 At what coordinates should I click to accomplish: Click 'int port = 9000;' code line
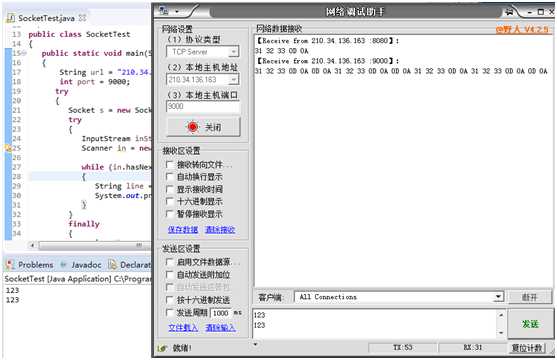pyautogui.click(x=95, y=82)
